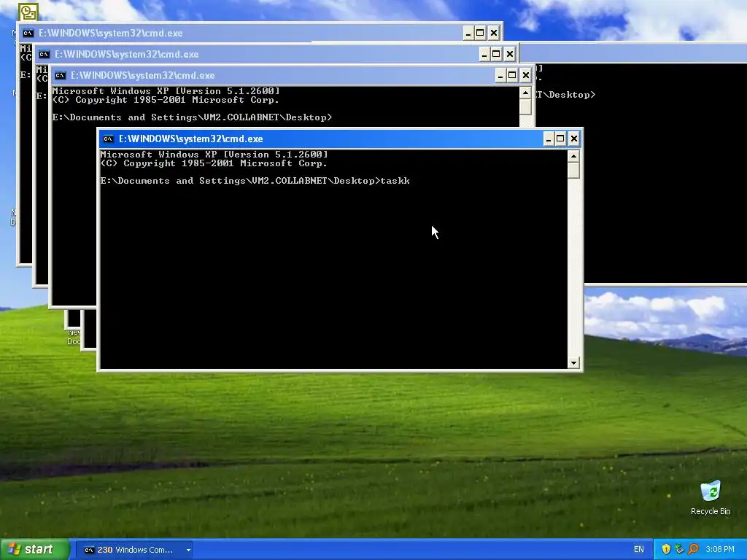Minimize the backmost cmd window
Screen dimensions: 747x560
pyautogui.click(x=468, y=34)
